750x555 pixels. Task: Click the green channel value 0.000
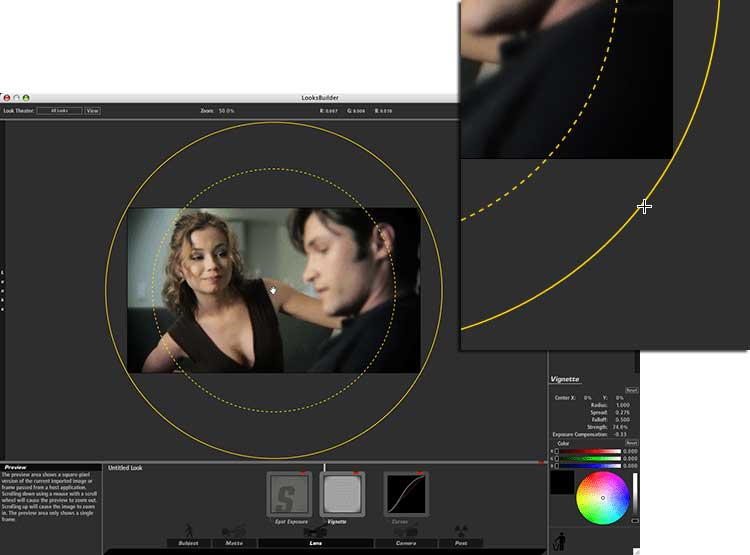click(x=630, y=458)
